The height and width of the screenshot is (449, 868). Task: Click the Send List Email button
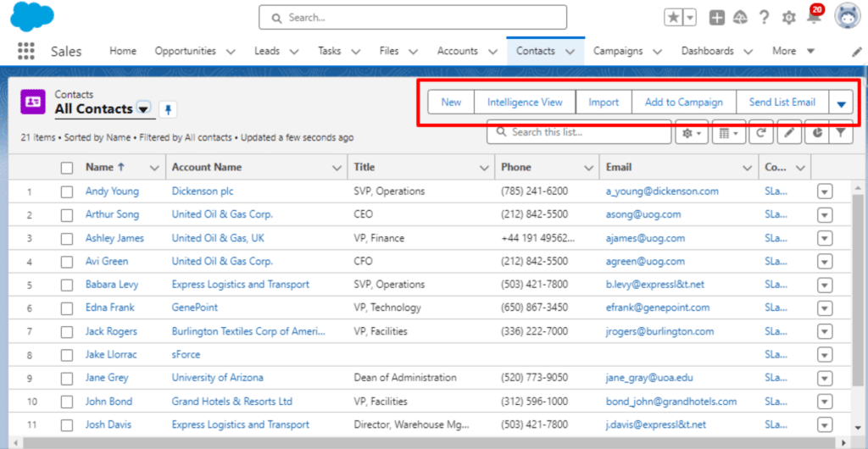click(x=782, y=103)
